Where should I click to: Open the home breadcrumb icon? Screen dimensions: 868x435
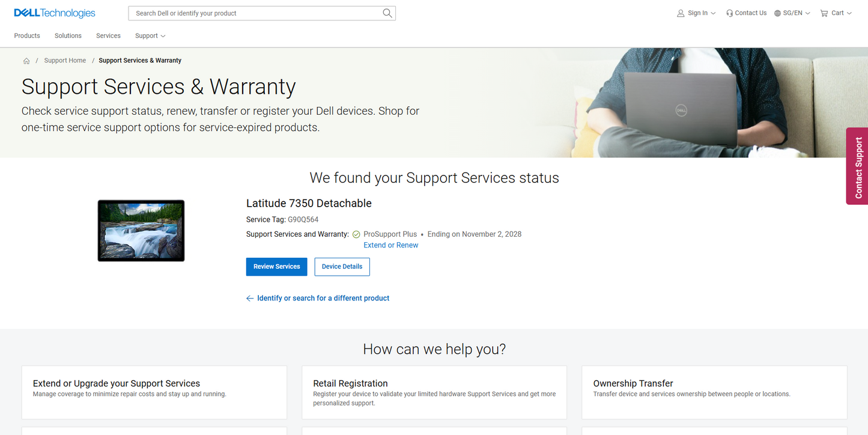tap(26, 60)
